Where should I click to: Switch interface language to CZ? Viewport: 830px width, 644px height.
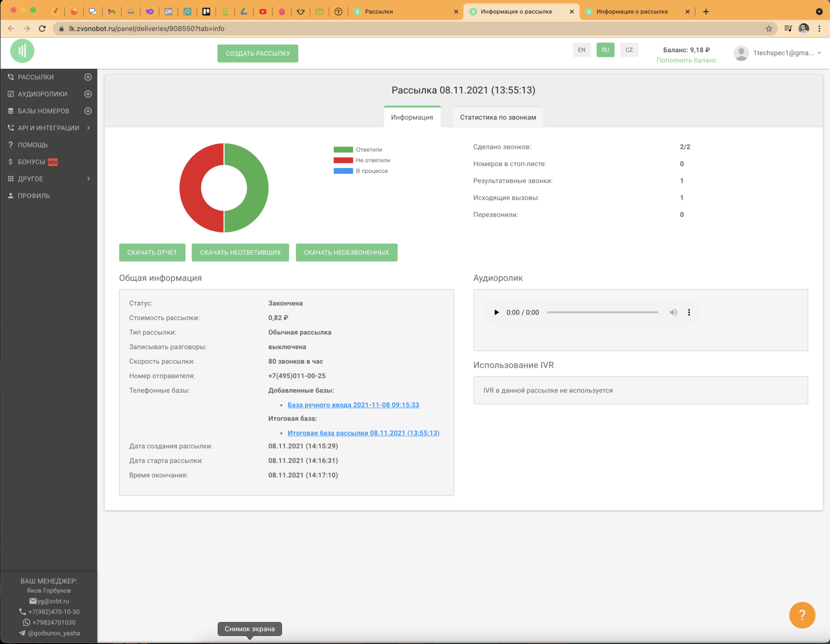(629, 50)
